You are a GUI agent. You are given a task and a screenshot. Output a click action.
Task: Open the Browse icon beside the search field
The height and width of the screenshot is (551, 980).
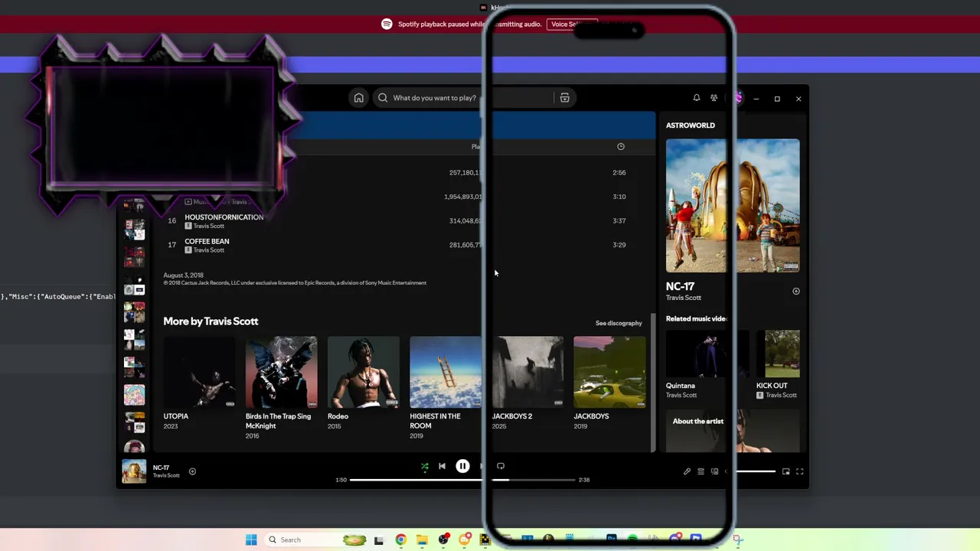564,98
